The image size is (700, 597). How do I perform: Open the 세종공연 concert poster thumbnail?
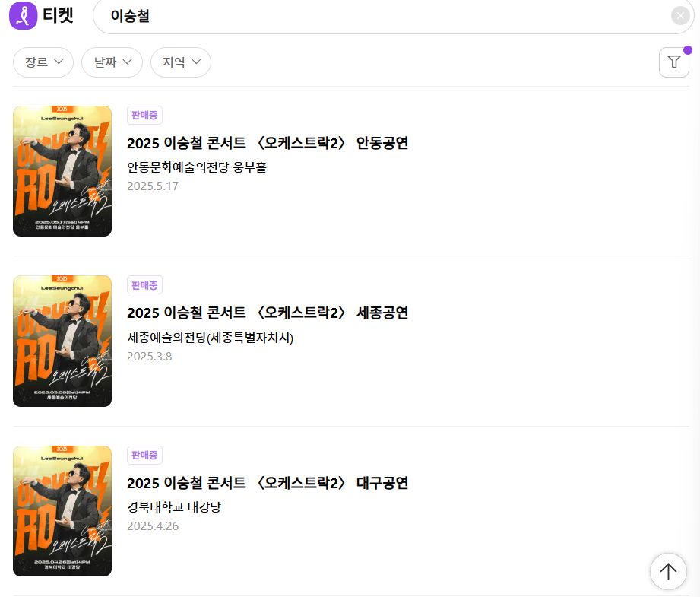click(x=62, y=341)
